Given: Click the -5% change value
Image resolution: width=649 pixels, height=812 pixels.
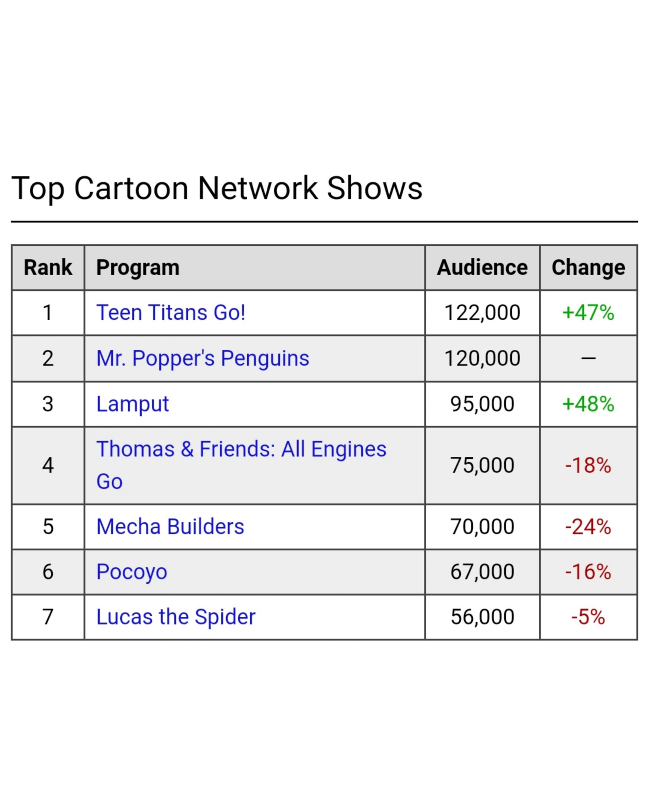Looking at the screenshot, I should pos(588,617).
